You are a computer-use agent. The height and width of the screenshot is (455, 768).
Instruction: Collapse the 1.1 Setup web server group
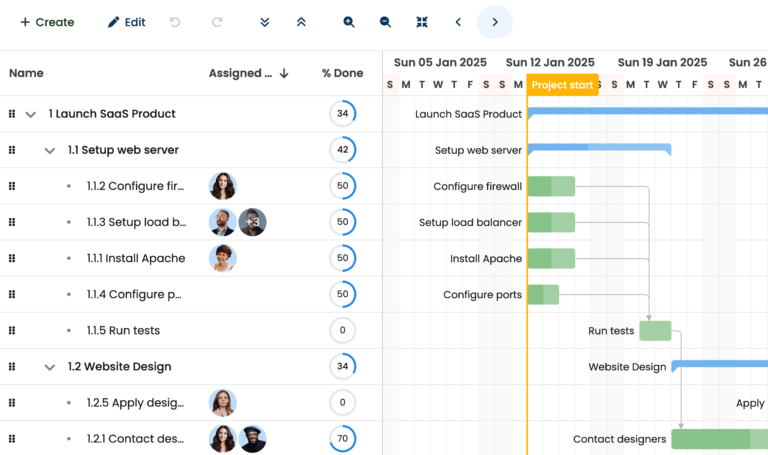tap(49, 150)
